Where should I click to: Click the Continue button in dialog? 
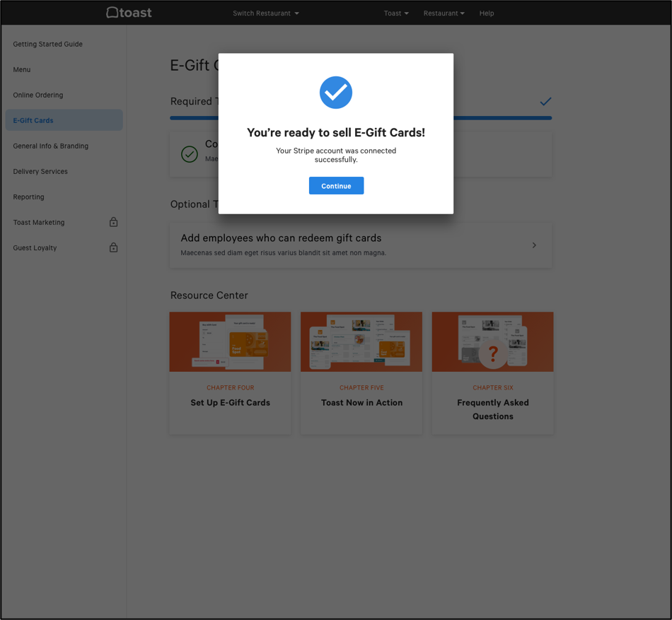coord(337,186)
